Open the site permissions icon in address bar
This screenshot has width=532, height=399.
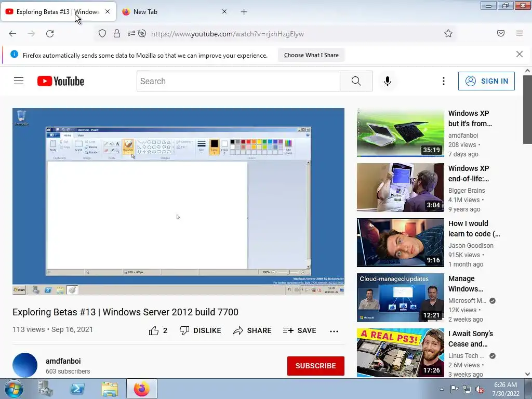pyautogui.click(x=131, y=33)
